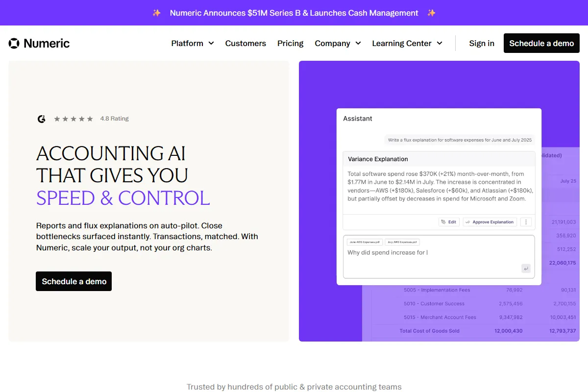Go to the Customers page

click(245, 43)
